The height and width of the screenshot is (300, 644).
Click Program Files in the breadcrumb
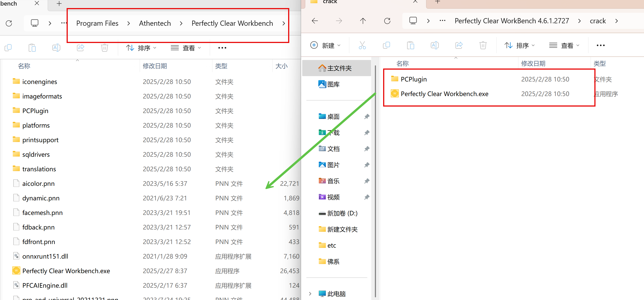tap(97, 23)
